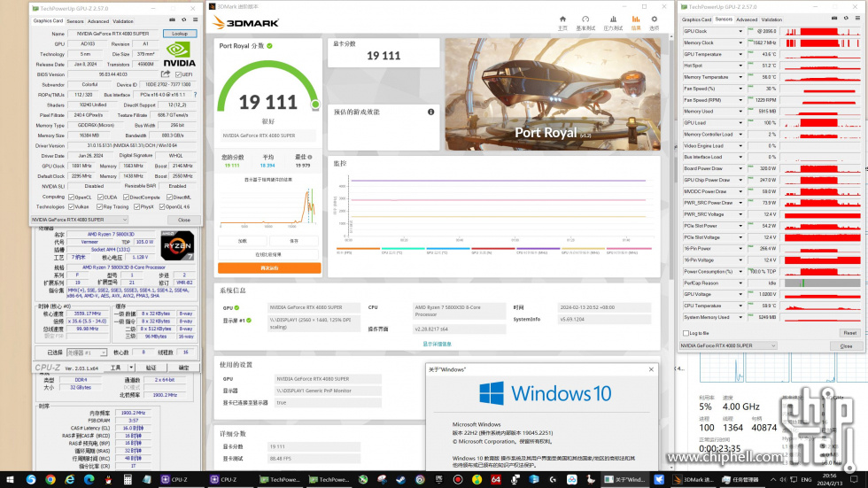Click Close button in left GPU-Z
The width and height of the screenshot is (868, 488).
coord(184,220)
